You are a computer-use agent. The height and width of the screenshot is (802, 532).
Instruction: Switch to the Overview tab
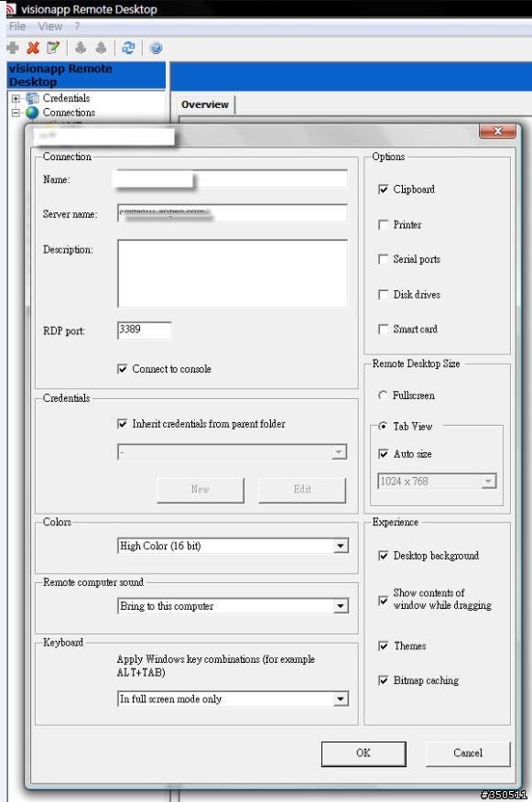tap(204, 104)
